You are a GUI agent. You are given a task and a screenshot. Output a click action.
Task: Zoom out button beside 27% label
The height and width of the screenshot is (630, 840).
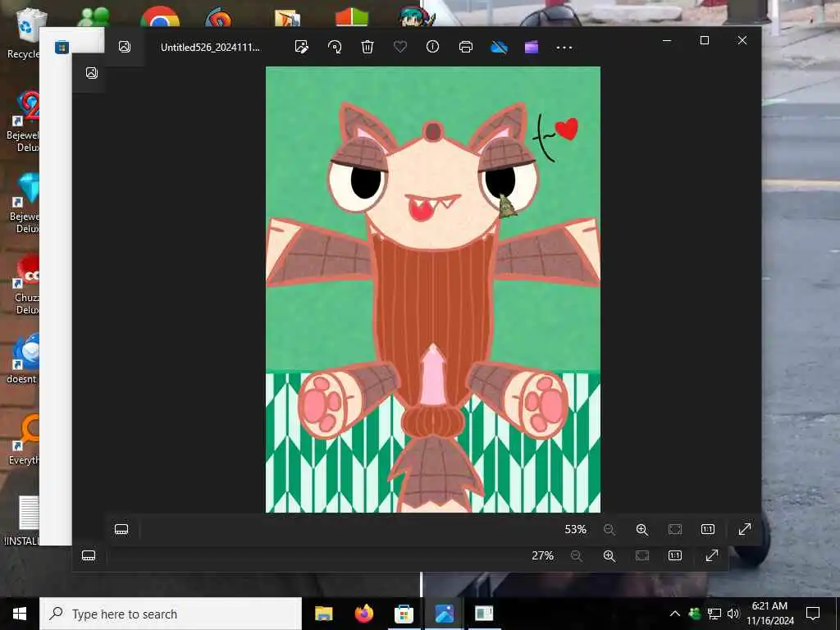577,555
